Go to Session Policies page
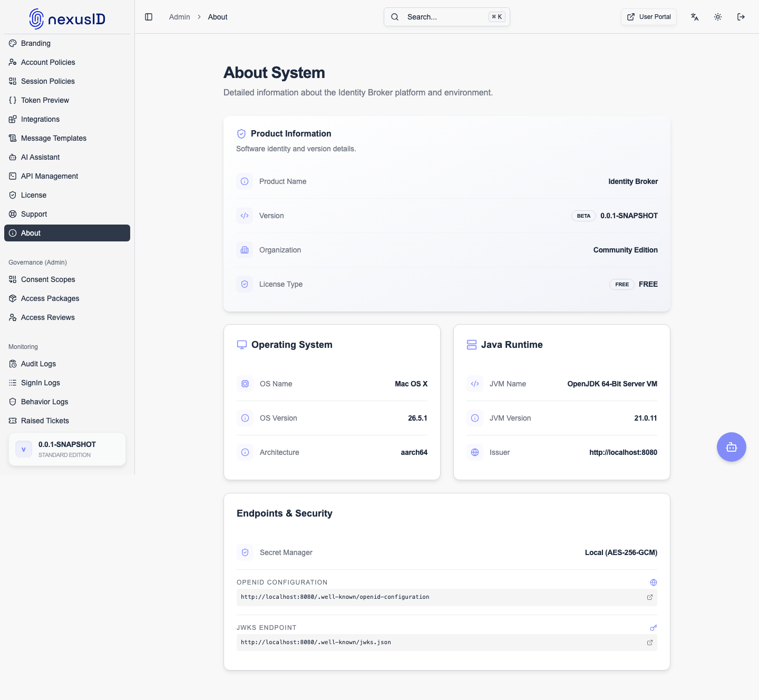 [x=67, y=81]
